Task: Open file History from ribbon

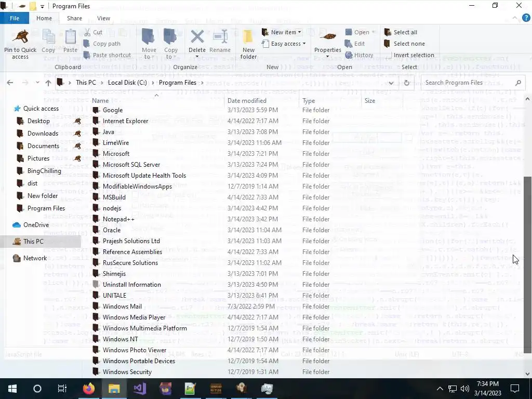Action: coord(359,55)
